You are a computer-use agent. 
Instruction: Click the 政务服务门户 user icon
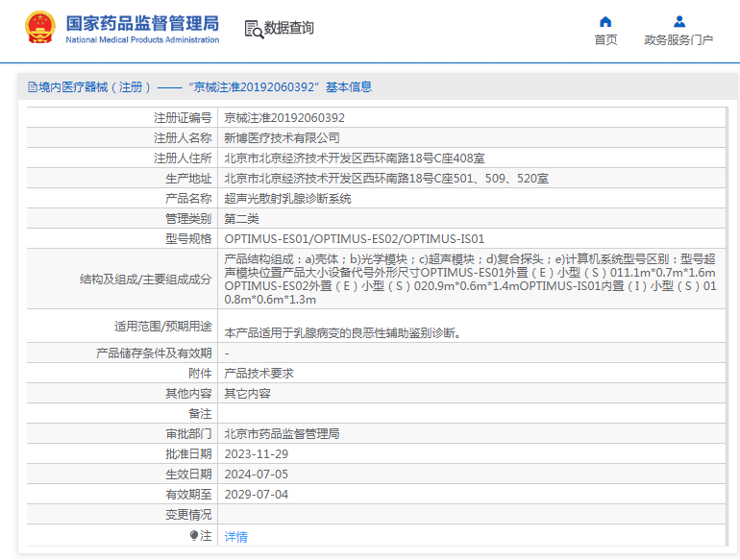coord(679,22)
